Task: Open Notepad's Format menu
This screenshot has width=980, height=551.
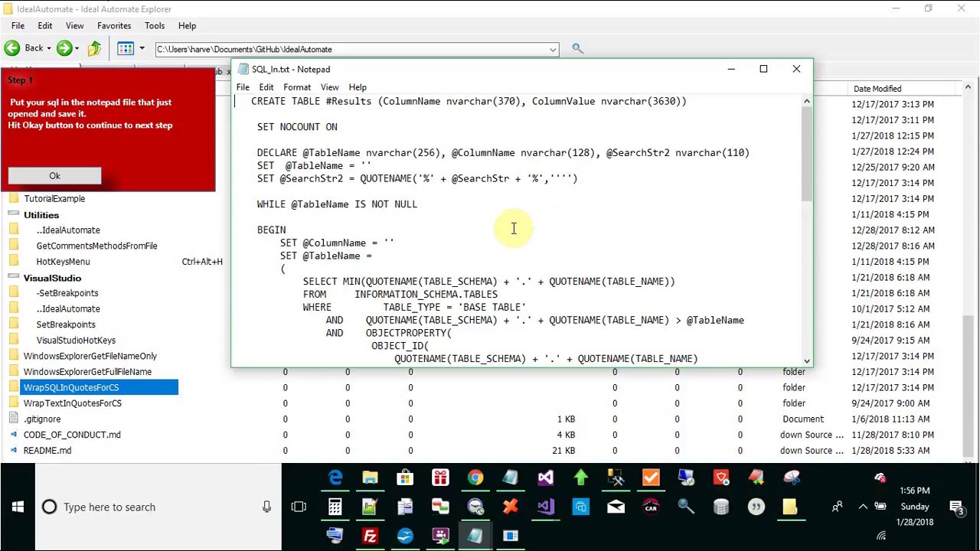Action: pos(297,87)
